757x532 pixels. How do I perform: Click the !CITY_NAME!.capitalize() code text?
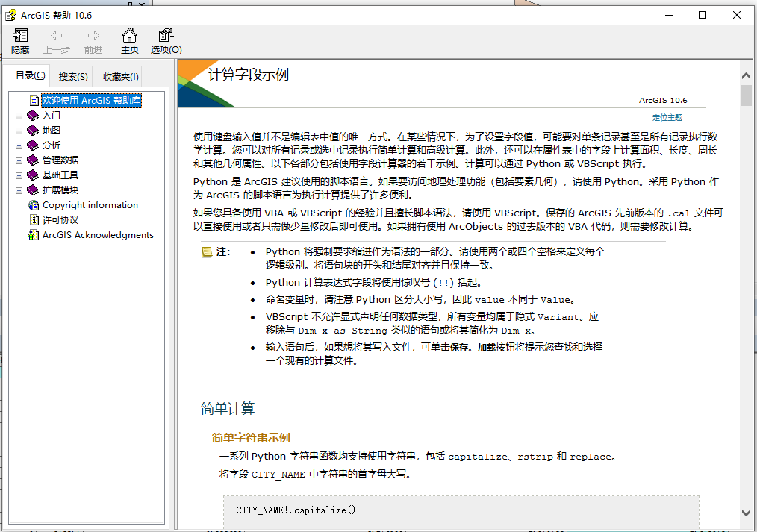tap(293, 510)
